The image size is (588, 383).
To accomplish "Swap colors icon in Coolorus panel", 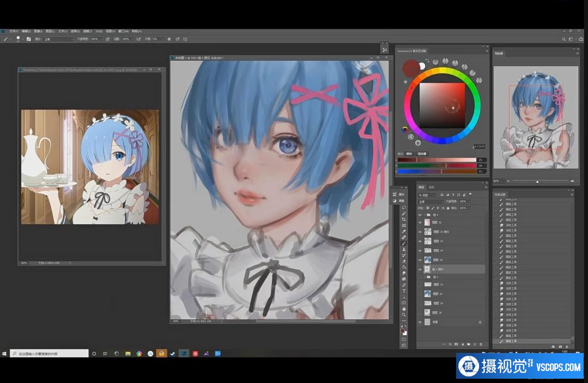I will pos(427,60).
